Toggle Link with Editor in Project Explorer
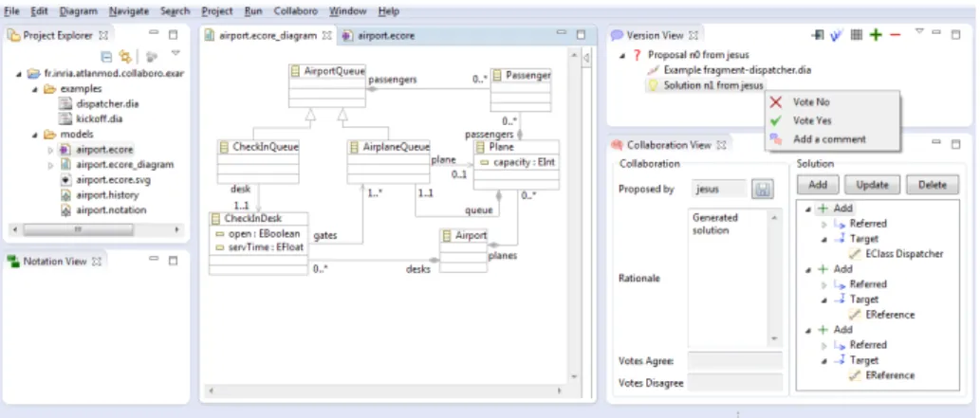Image resolution: width=980 pixels, height=418 pixels. click(x=125, y=56)
